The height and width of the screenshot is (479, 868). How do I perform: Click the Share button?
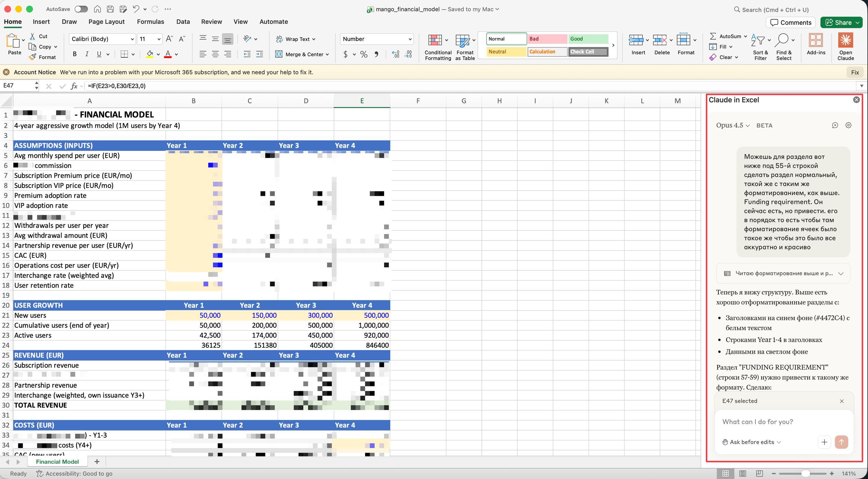(x=839, y=22)
